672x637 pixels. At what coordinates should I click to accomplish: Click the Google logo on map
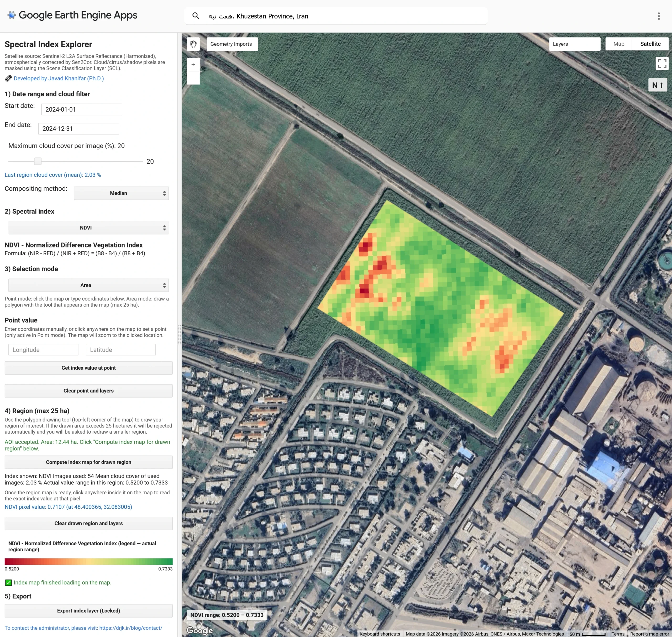point(199,630)
